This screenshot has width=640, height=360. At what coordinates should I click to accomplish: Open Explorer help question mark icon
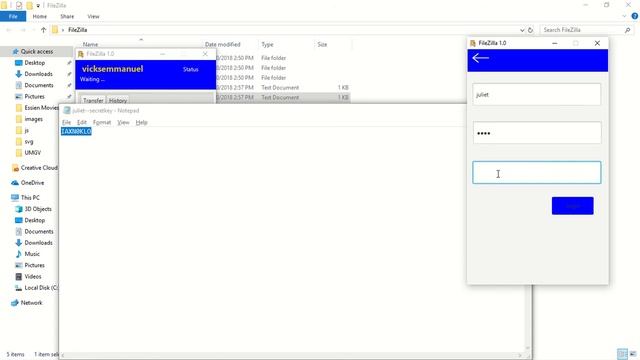(x=635, y=16)
